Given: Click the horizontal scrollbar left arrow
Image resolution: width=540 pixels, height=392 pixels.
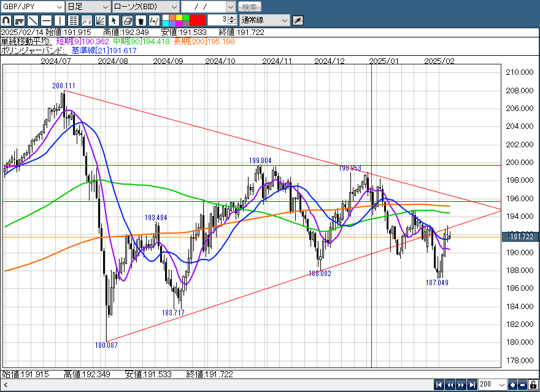Looking at the screenshot, I should point(5,385).
